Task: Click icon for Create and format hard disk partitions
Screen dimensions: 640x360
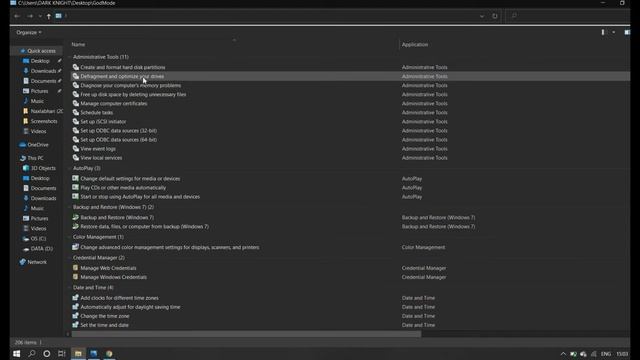Action: [76, 67]
